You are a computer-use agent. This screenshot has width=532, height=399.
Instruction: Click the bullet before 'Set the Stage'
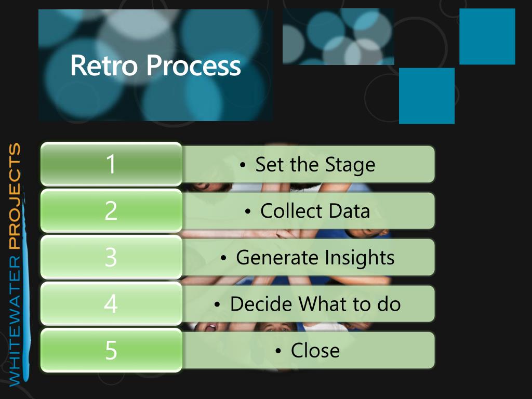point(242,165)
